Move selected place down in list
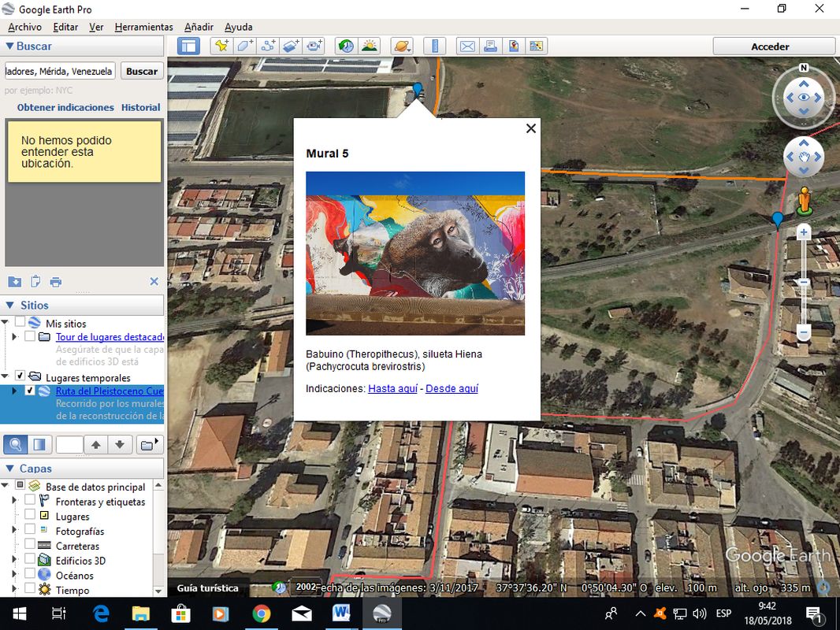 (120, 444)
